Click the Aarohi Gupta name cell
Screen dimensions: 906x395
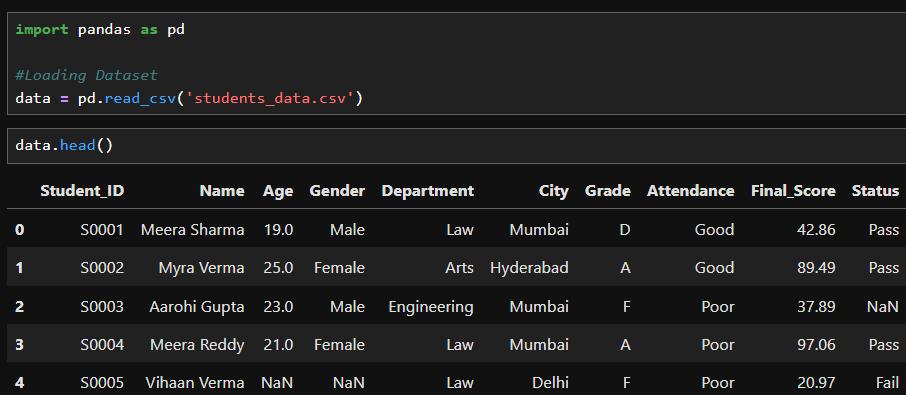pos(197,307)
